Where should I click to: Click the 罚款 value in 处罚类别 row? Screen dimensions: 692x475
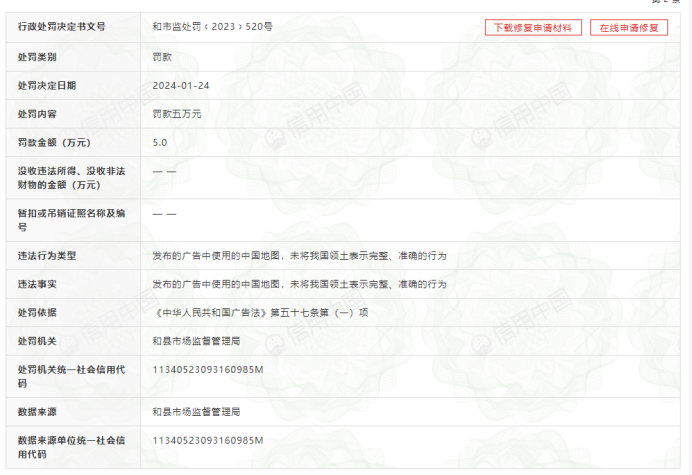pyautogui.click(x=162, y=57)
